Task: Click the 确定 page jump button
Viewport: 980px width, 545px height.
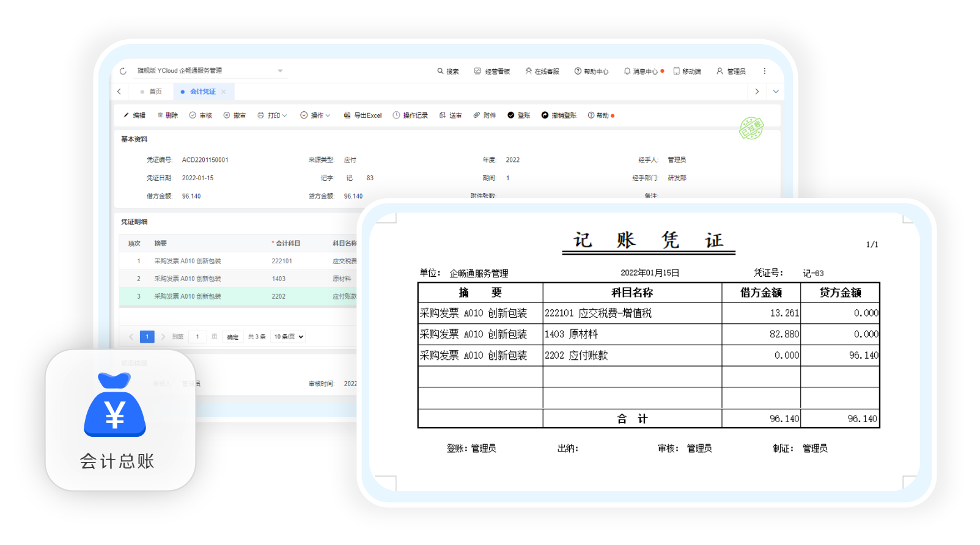Action: click(x=233, y=337)
